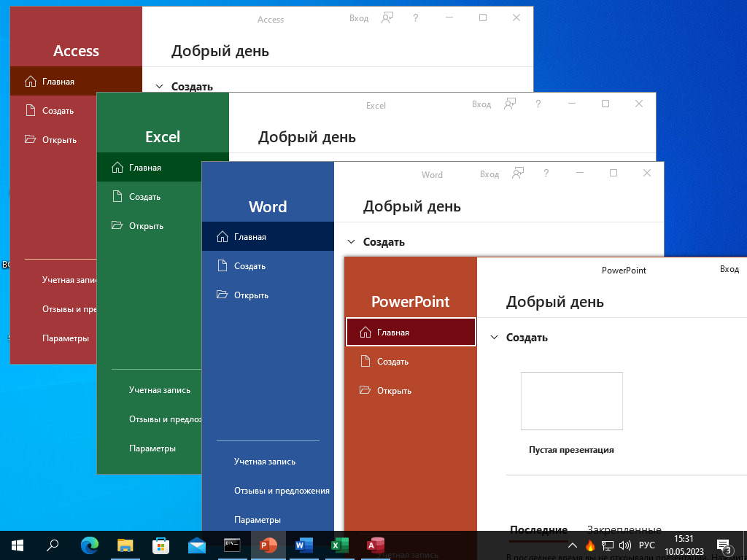747x560 pixels.
Task: Switch to Access via taskbar icon
Action: click(376, 545)
